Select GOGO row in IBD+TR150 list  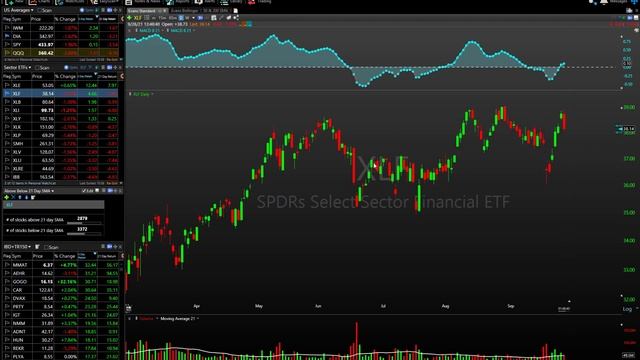(x=61, y=282)
